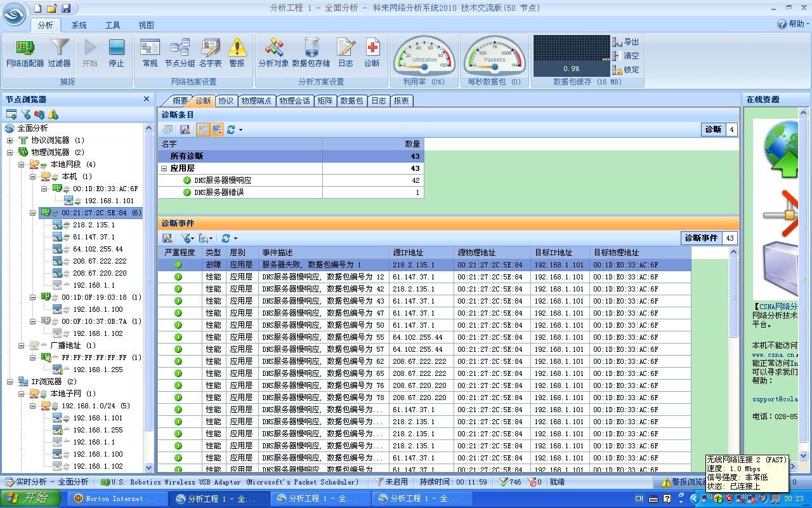Switch to the 矩阵 view tab

(x=325, y=100)
